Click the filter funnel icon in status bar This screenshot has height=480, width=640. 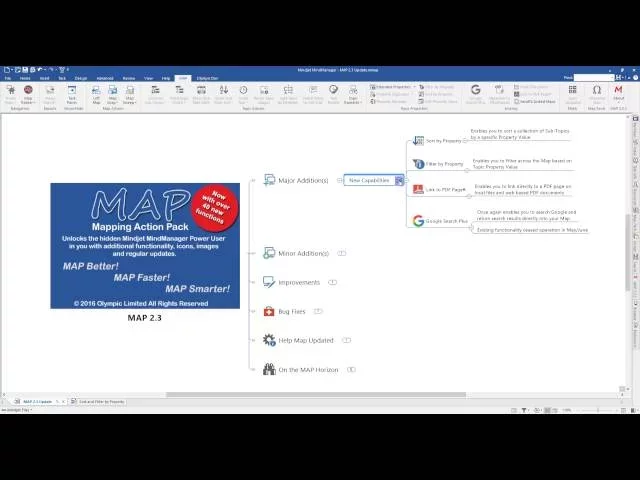[524, 410]
